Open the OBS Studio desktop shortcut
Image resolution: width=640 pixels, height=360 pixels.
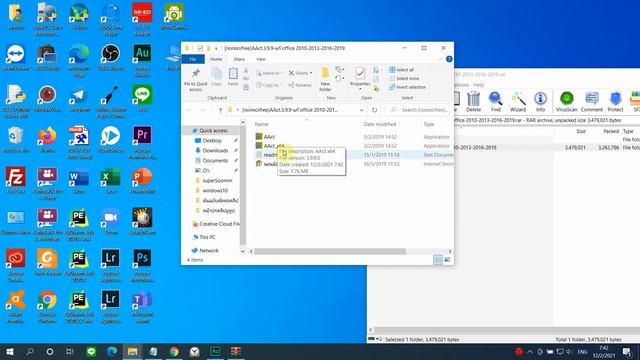point(111,58)
